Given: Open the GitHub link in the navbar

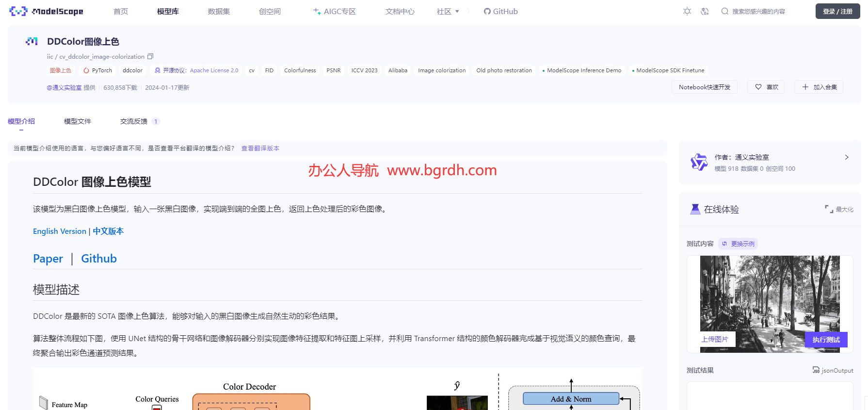Looking at the screenshot, I should point(500,11).
